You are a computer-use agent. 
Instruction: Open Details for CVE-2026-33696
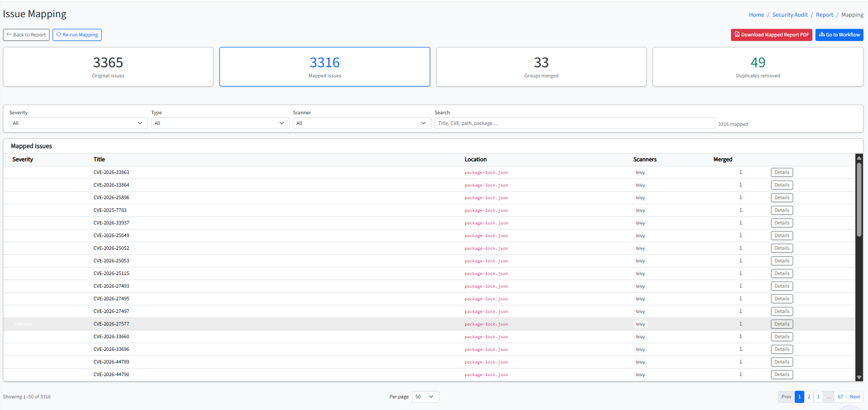click(x=782, y=349)
